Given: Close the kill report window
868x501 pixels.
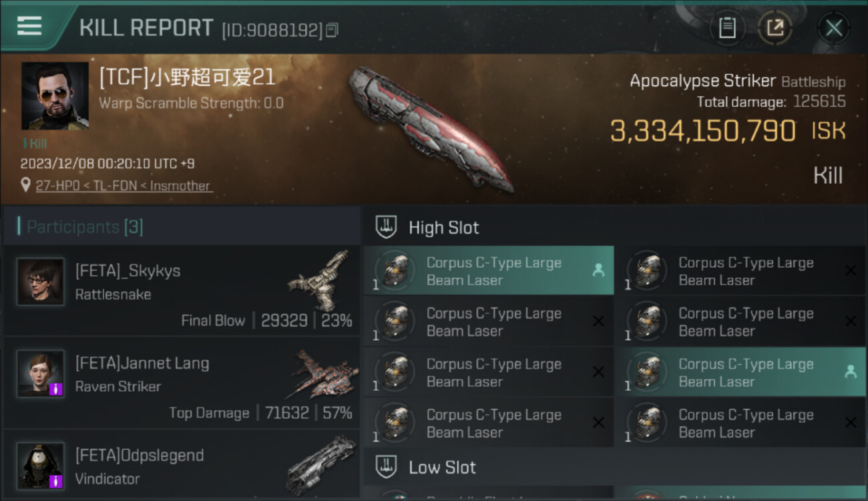Looking at the screenshot, I should pos(834,28).
